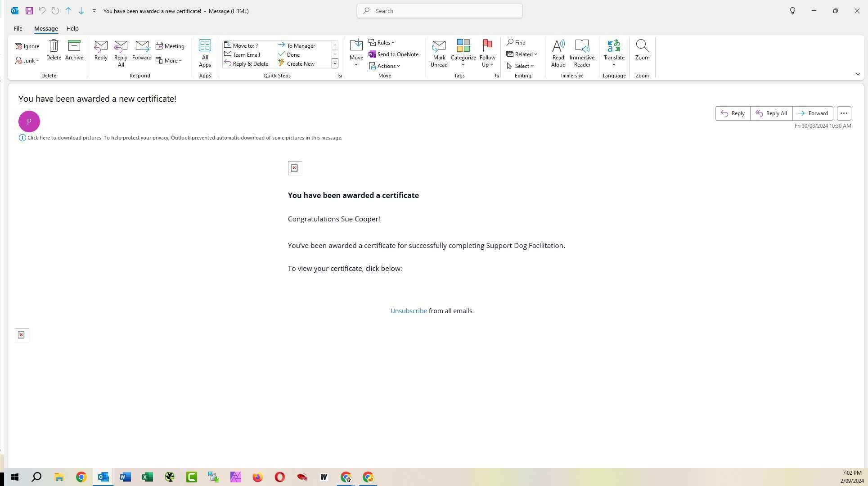This screenshot has width=868, height=486.
Task: Click the ribbon Reply All icon
Action: pyautogui.click(x=121, y=54)
